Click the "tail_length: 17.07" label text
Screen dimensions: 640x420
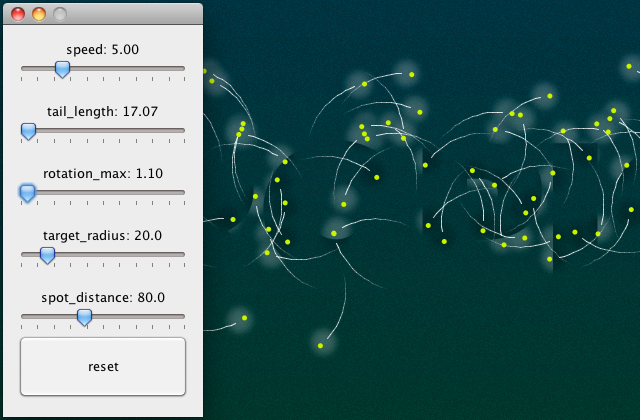tap(102, 111)
